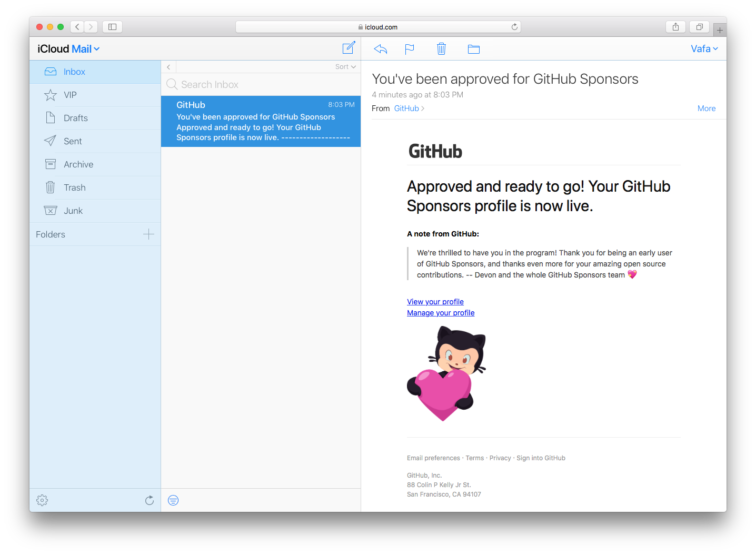
Task: Open the Manage your profile link
Action: (441, 313)
